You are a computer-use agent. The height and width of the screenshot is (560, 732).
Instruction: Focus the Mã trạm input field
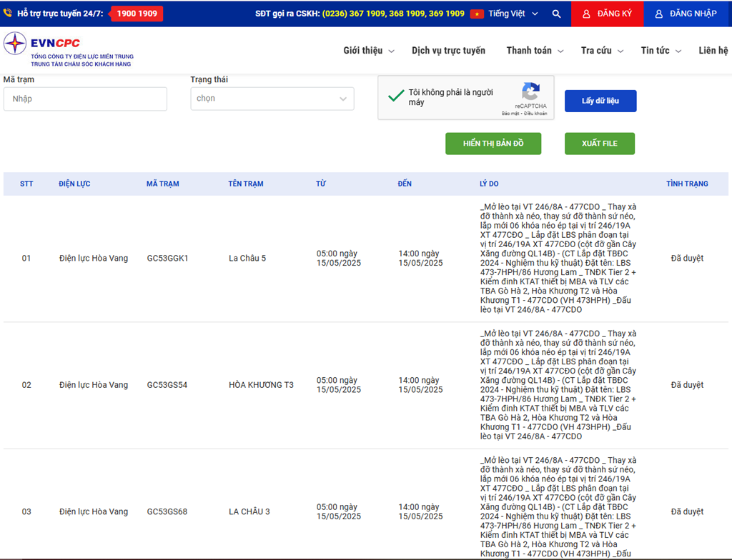coord(85,99)
